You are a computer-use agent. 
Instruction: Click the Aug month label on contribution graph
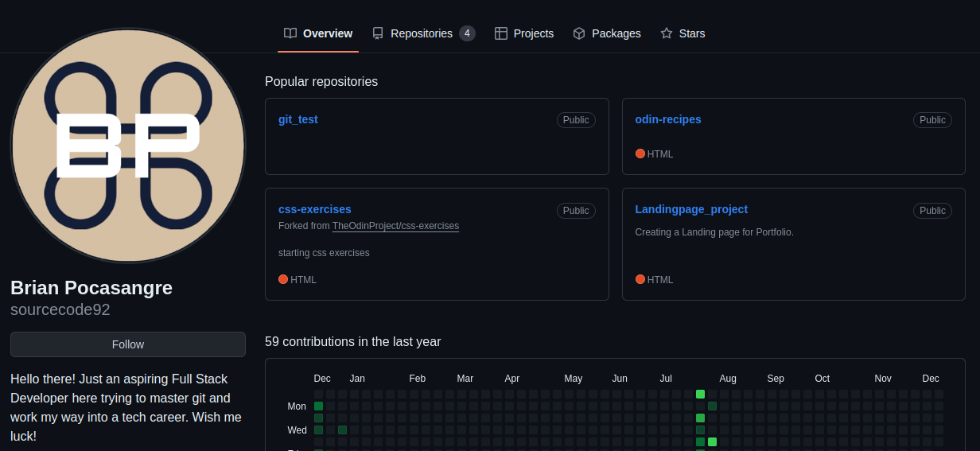click(728, 379)
